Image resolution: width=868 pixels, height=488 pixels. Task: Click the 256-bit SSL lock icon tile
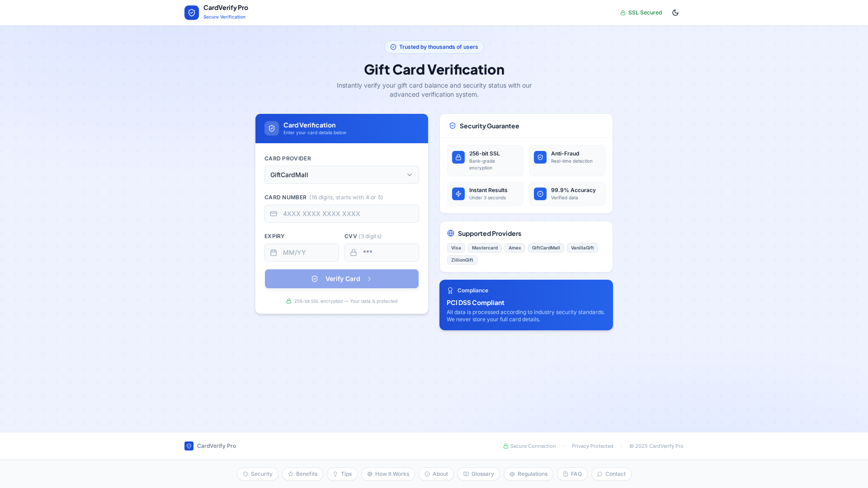(458, 157)
